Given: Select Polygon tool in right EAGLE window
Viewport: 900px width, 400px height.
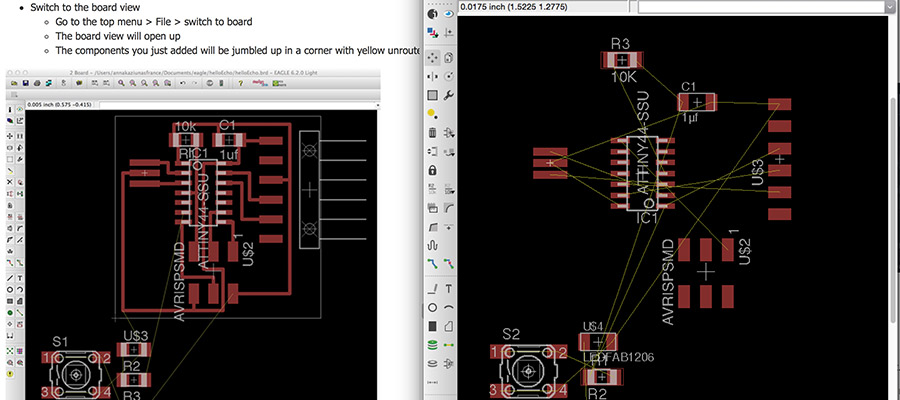Looking at the screenshot, I should 449,326.
